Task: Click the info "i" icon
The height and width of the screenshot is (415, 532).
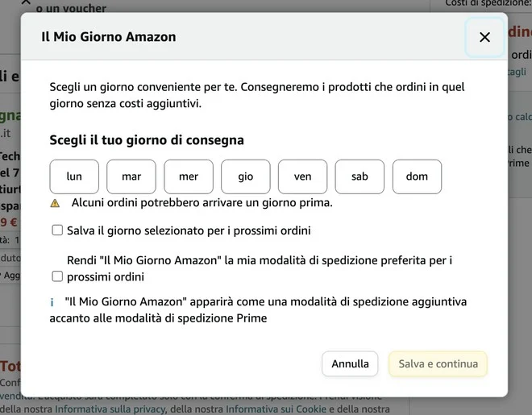Action: 52,303
